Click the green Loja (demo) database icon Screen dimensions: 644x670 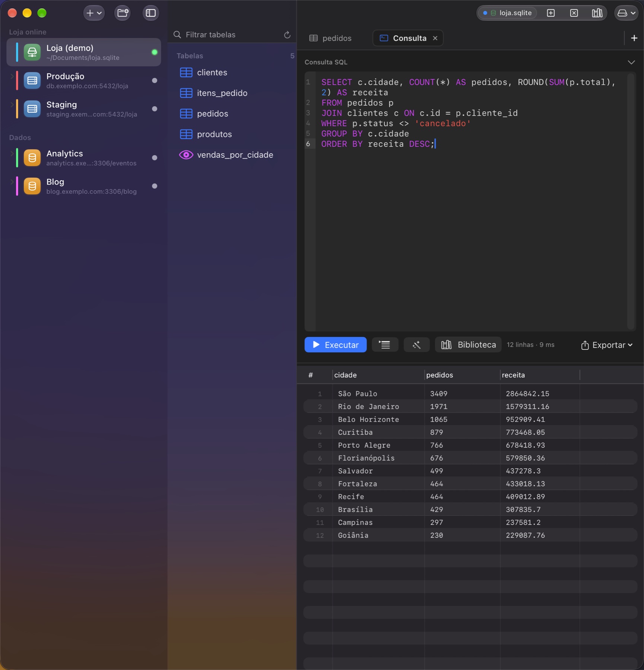click(32, 52)
